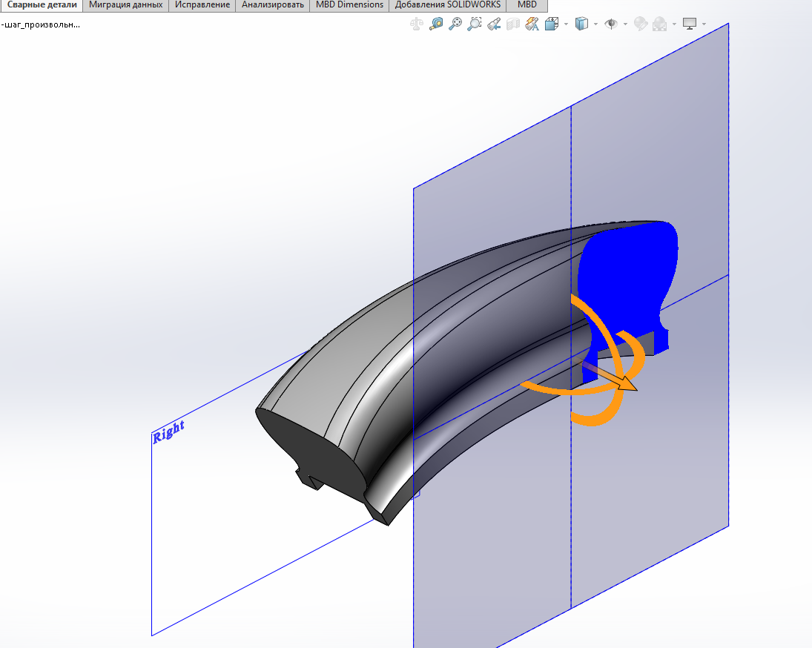Activate the Measure tape tool
812x648 pixels.
tap(436, 24)
